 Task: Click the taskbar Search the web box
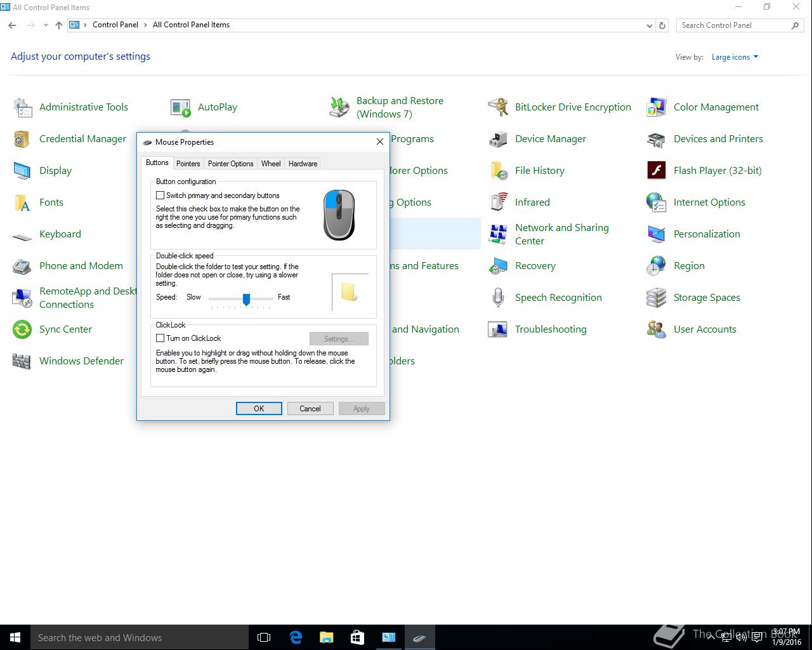(138, 637)
